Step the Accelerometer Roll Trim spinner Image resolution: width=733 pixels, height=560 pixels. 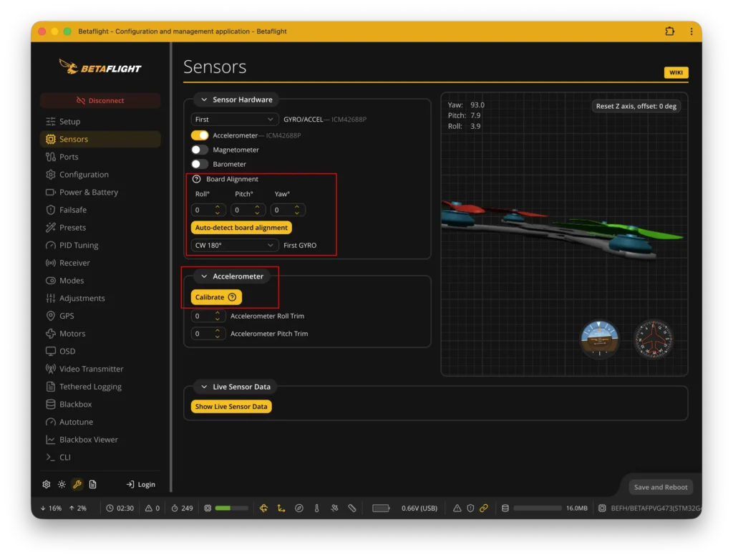[218, 317]
